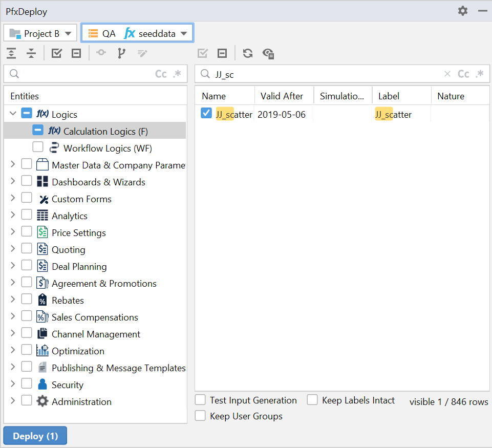This screenshot has width=492, height=448.
Task: Collapse the Logics tree node
Action: (x=13, y=114)
